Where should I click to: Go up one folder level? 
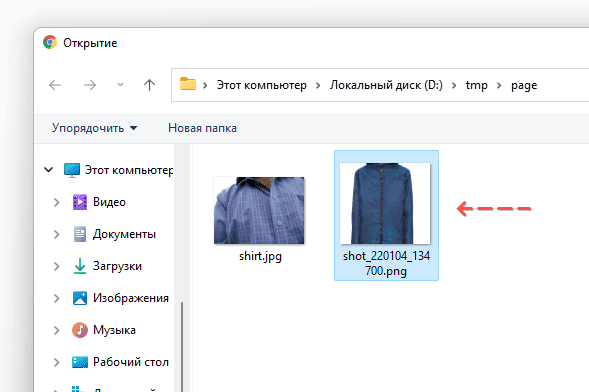tap(150, 85)
